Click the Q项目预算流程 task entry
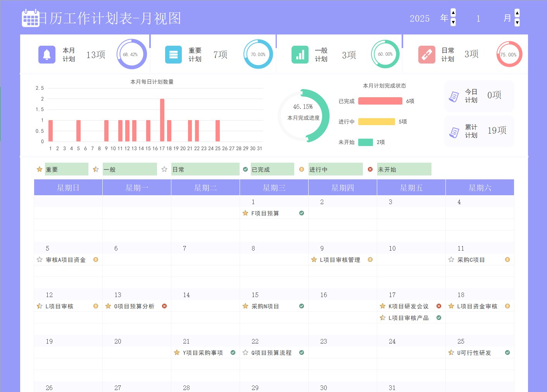Screen dimensions: 547x392 (x=271, y=352)
